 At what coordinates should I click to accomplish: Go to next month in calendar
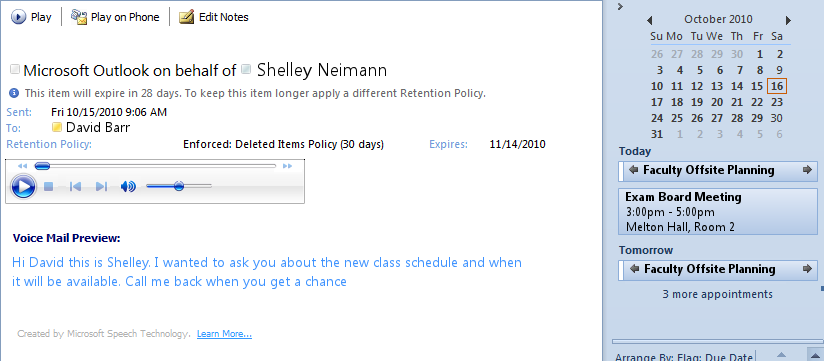(788, 20)
